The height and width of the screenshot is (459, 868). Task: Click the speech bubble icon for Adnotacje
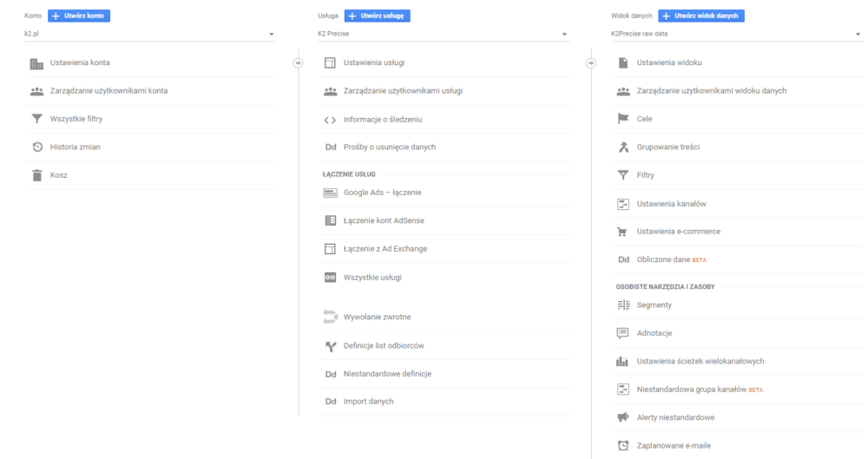click(x=622, y=333)
